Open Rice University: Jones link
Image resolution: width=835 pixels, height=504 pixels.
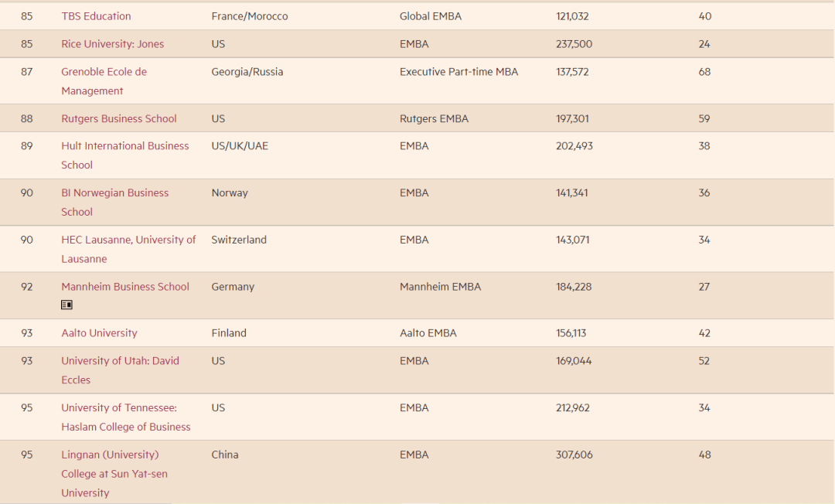(x=112, y=44)
